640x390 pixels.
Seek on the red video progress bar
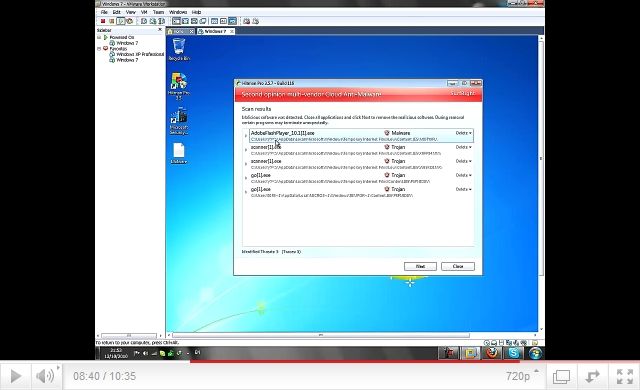354,361
